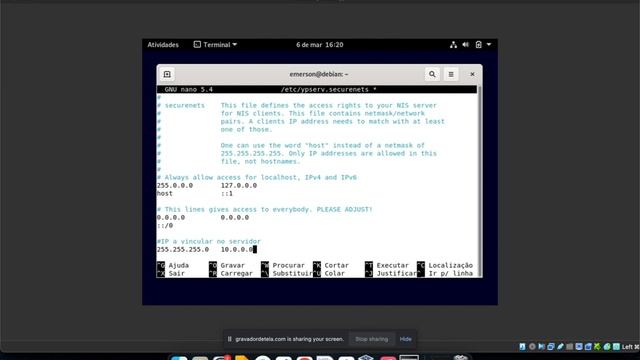Close the emerson@debian terminal window
This screenshot has height=360, width=640.
click(x=472, y=74)
